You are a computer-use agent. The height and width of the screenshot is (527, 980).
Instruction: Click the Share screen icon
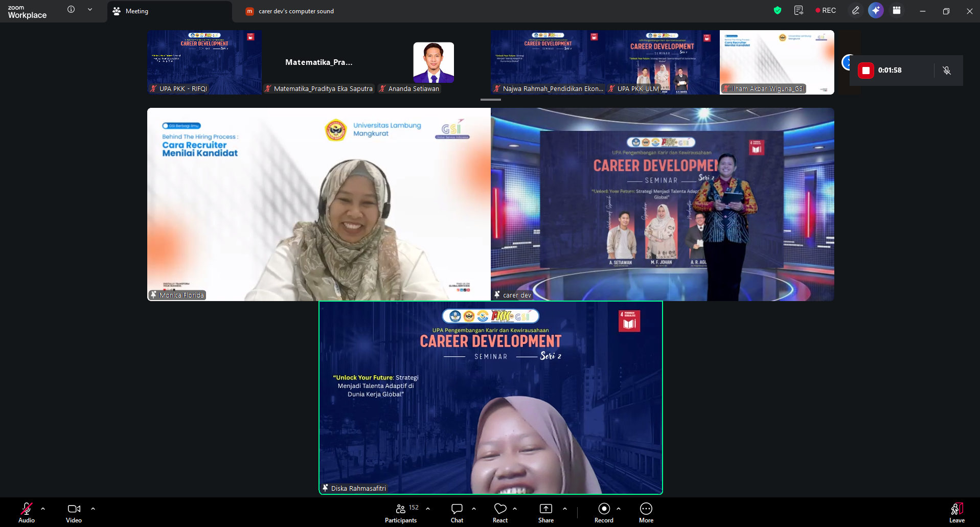pos(546,509)
